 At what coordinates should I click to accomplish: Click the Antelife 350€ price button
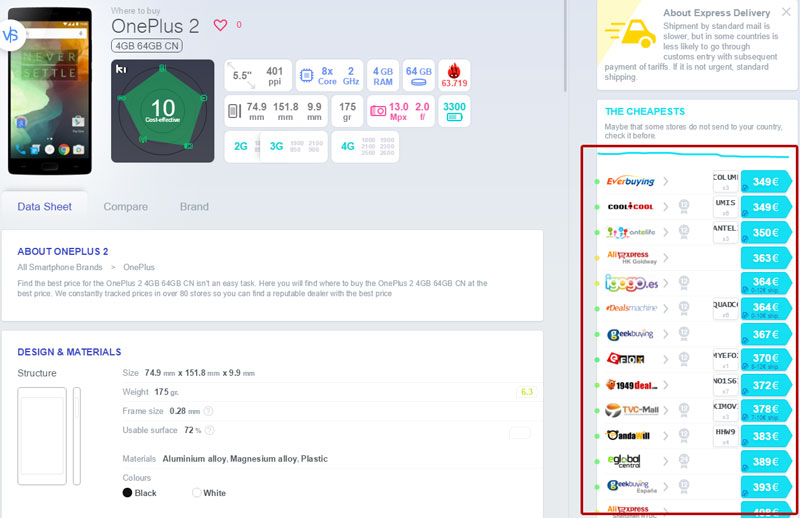click(766, 233)
